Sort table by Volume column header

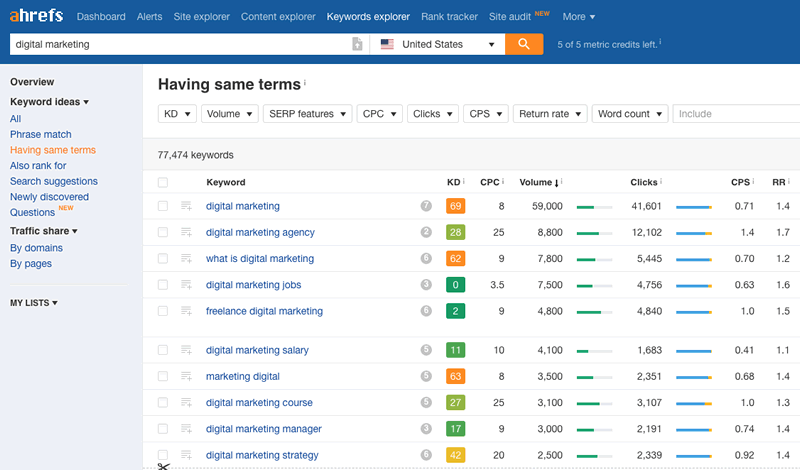click(539, 182)
